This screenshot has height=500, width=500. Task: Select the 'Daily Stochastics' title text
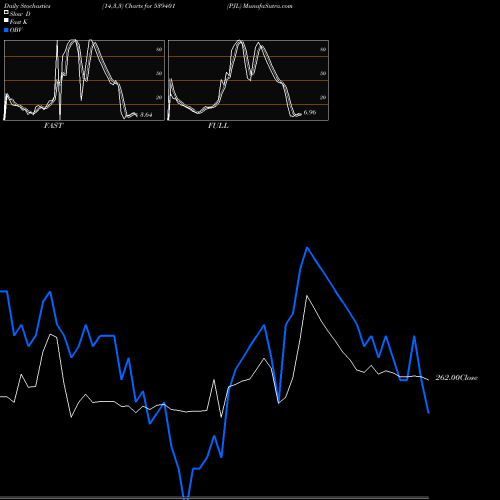coord(27,6)
